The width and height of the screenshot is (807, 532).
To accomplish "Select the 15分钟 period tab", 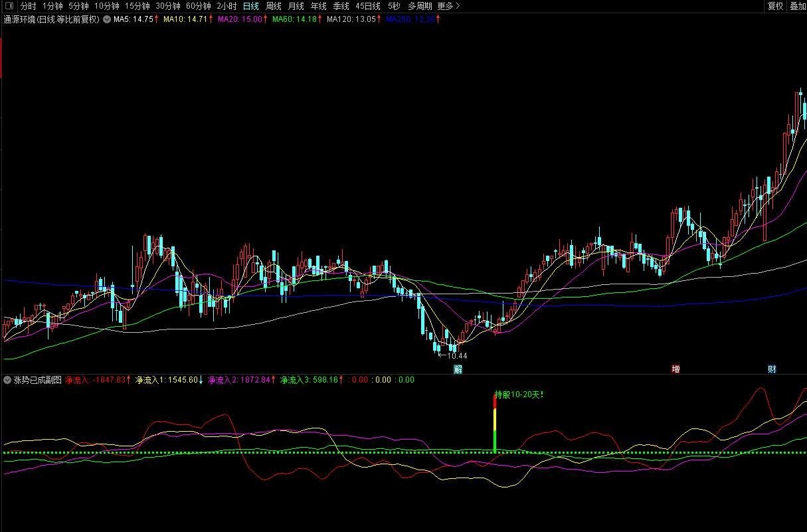I will (137, 6).
